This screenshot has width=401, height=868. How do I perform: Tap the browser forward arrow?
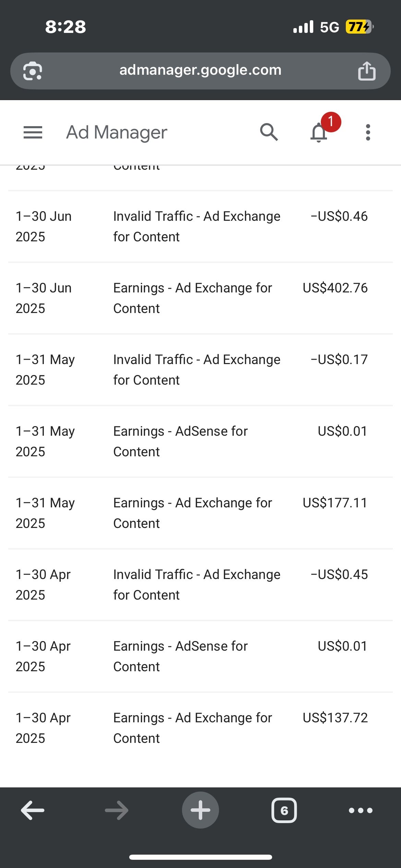point(117,810)
